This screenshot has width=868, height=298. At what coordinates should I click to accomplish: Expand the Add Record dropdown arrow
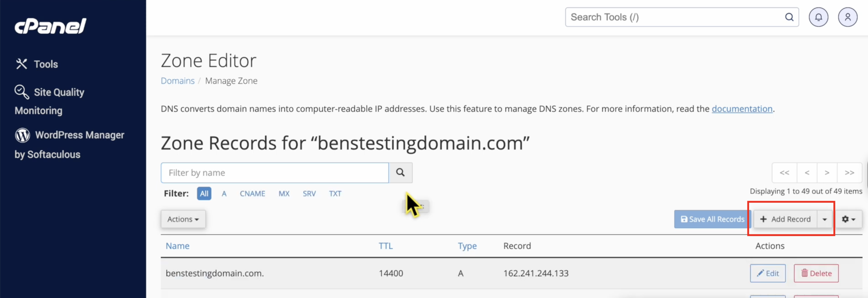pos(824,219)
